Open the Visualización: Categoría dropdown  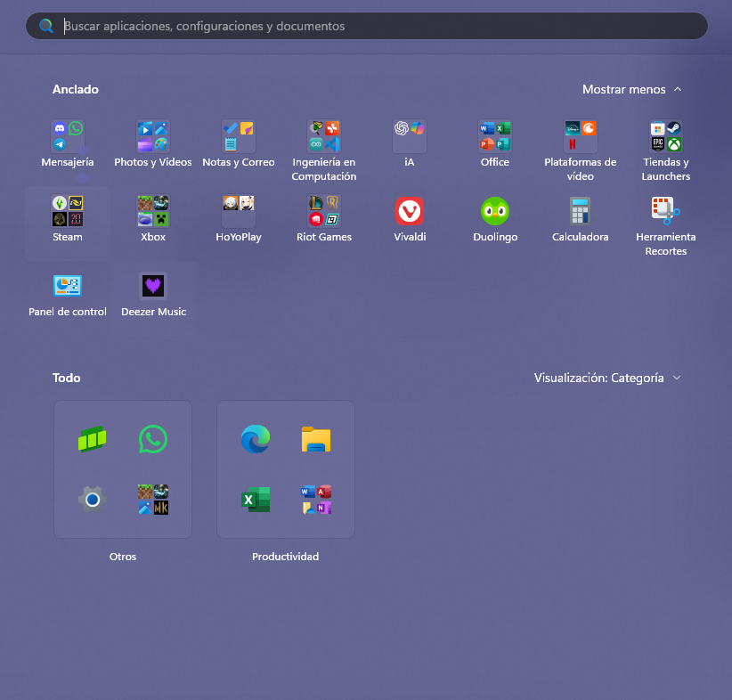[607, 378]
